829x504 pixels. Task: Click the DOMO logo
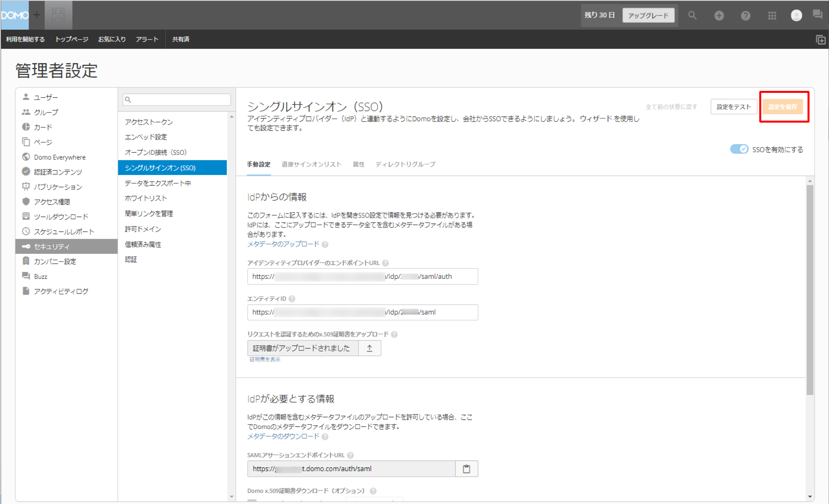point(15,15)
